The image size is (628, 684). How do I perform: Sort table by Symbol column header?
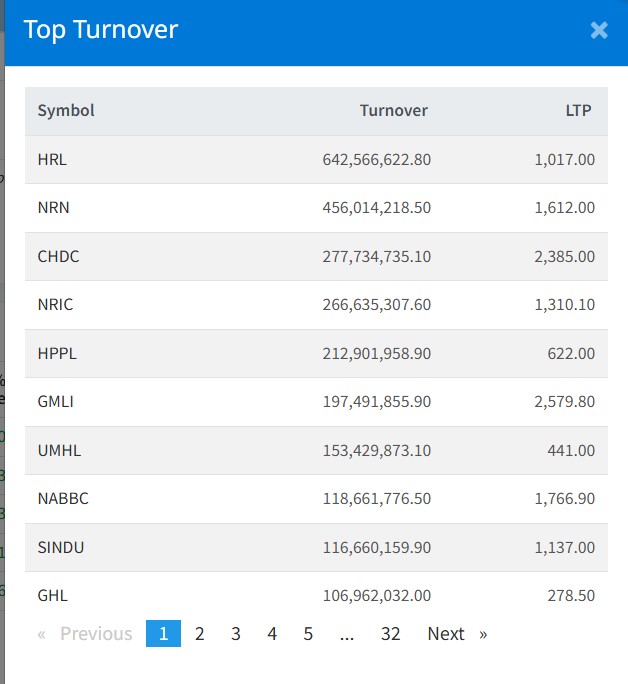[x=66, y=111]
